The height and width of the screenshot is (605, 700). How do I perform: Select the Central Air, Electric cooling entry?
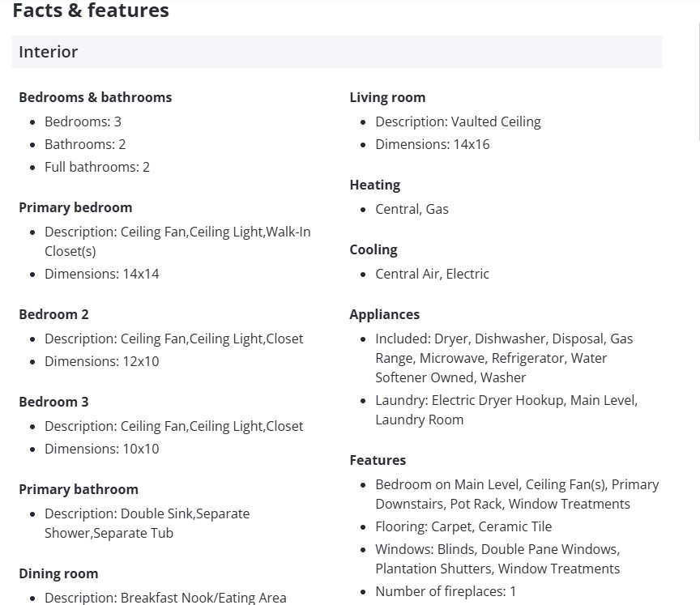pyautogui.click(x=432, y=274)
